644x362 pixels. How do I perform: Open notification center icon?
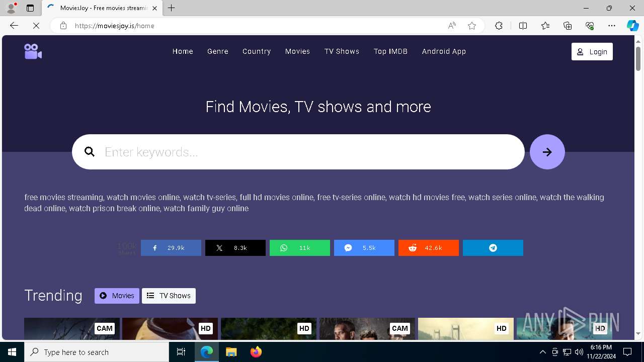[627, 352]
